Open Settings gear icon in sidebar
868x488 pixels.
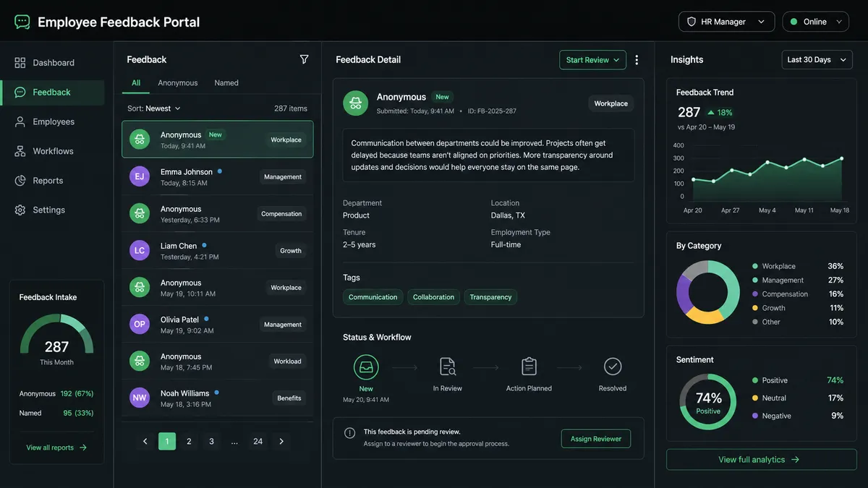(20, 210)
